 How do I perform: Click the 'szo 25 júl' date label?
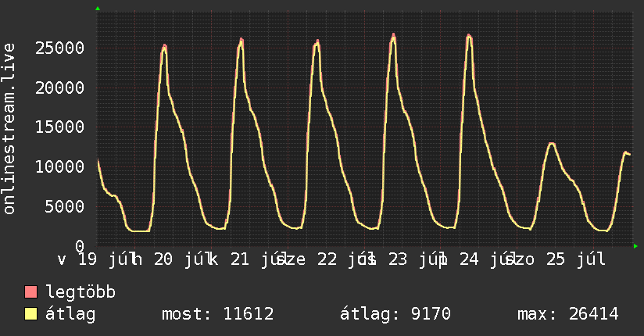[x=555, y=259]
